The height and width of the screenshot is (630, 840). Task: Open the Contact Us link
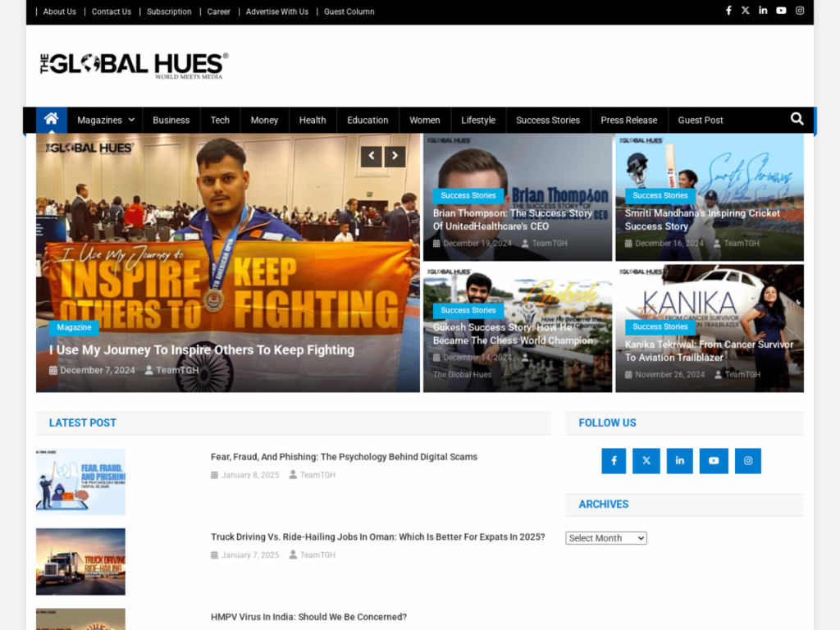111,11
